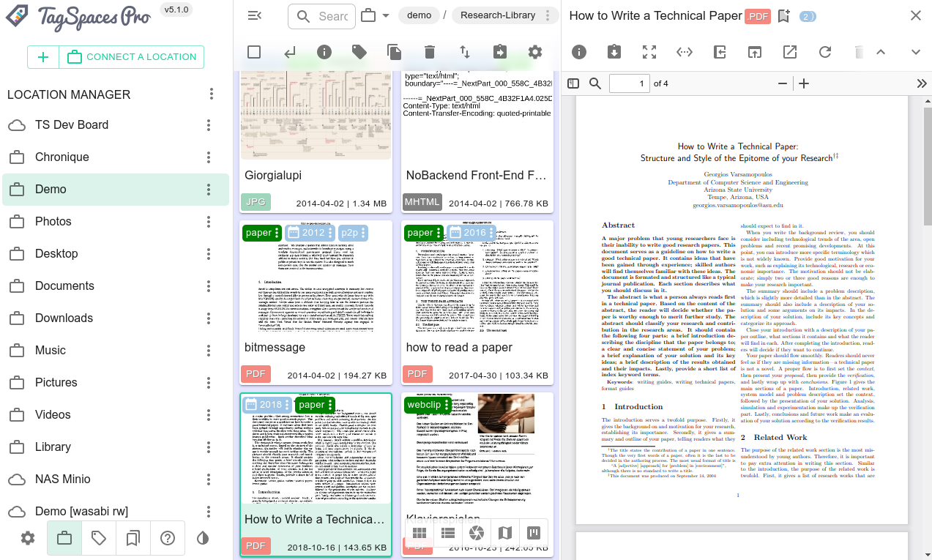Open the help and feedback tab
The image size is (932, 560).
(x=168, y=538)
